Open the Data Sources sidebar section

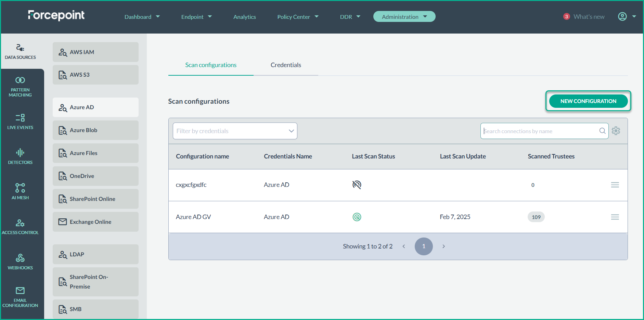tap(20, 52)
